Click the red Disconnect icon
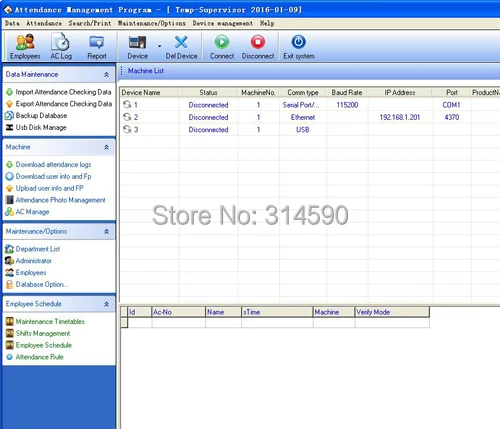Screen dimensions: 500x429 pyautogui.click(x=258, y=42)
